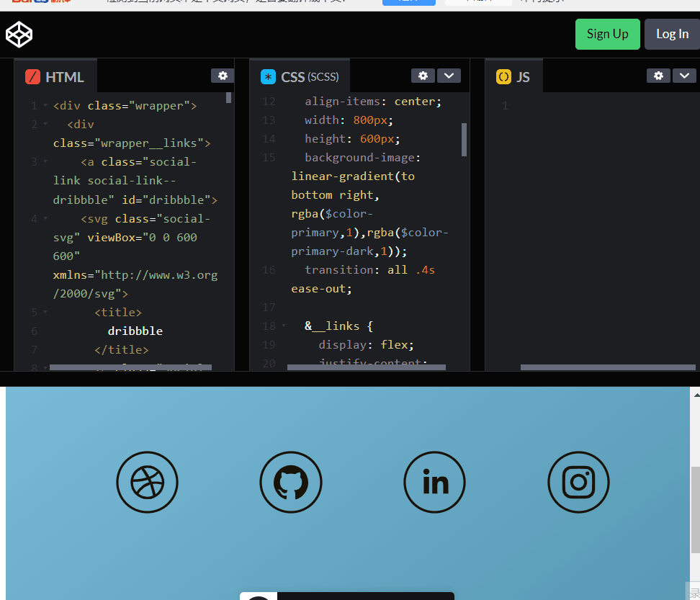Click the Instagram social icon

[578, 482]
